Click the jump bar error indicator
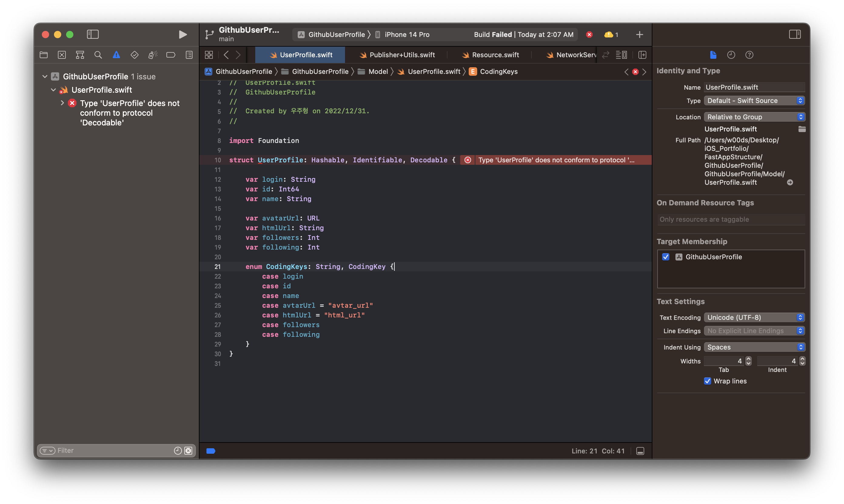This screenshot has height=504, width=844. (x=635, y=72)
